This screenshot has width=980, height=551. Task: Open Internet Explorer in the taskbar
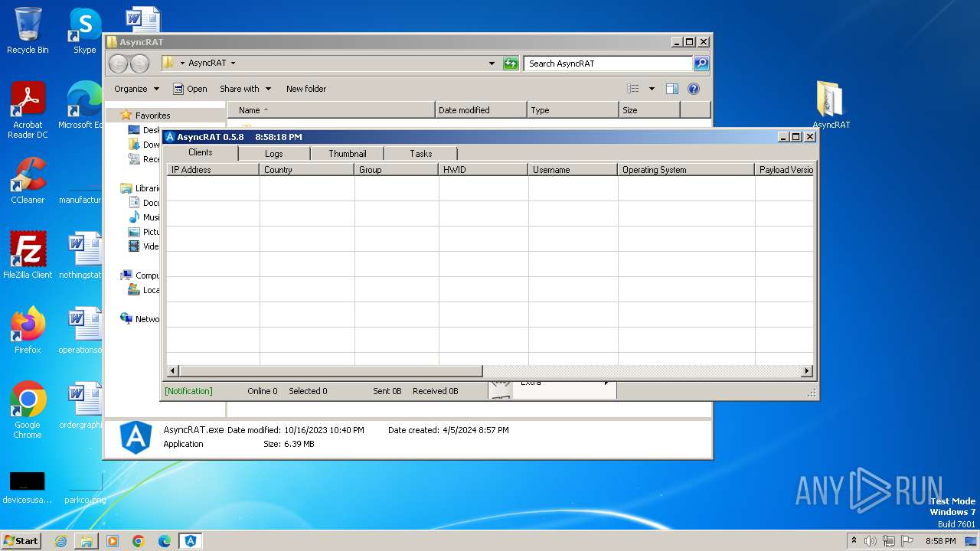point(60,541)
